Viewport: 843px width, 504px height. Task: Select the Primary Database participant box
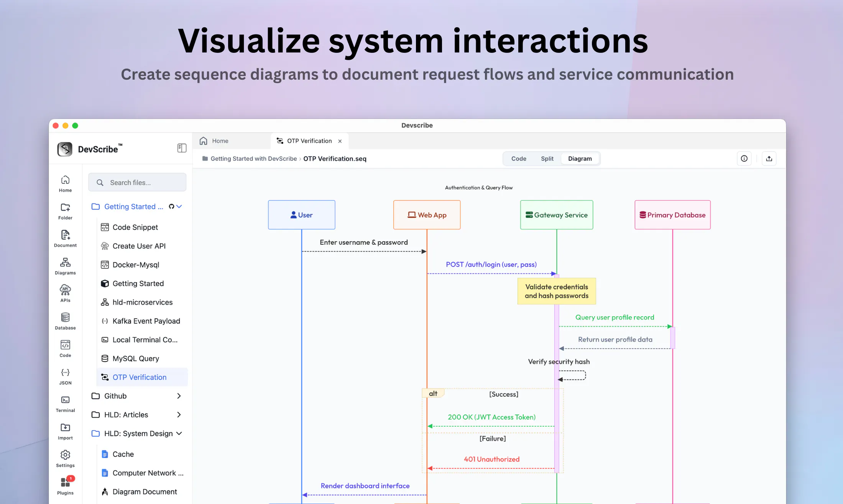[x=673, y=215]
